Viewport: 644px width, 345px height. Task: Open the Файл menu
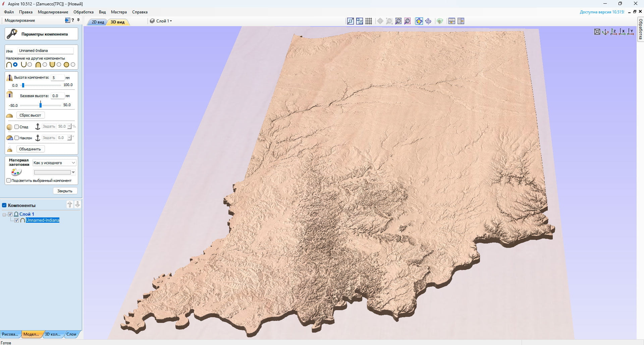[x=9, y=12]
